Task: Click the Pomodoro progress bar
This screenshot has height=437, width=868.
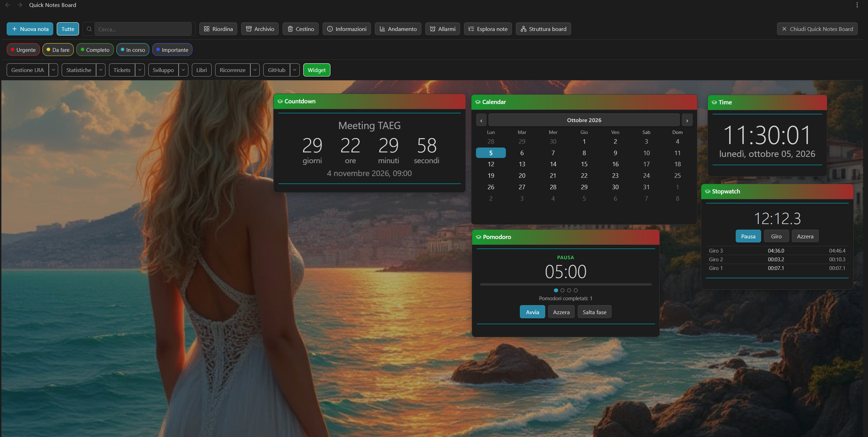Action: tap(566, 284)
